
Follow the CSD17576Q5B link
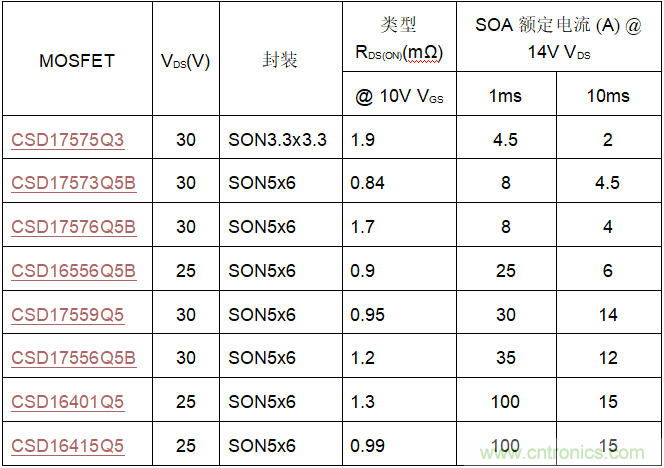[x=73, y=227]
